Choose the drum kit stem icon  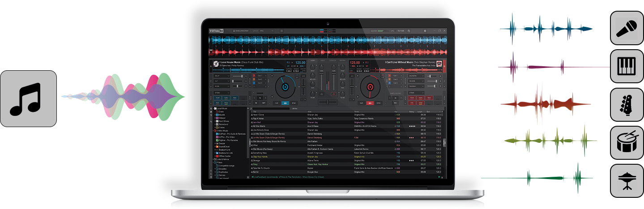(x=627, y=142)
